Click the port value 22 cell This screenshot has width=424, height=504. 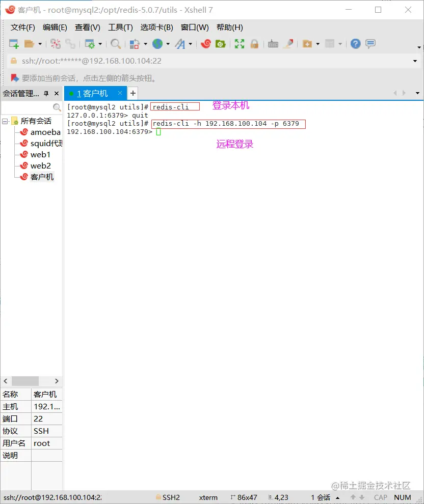point(47,419)
